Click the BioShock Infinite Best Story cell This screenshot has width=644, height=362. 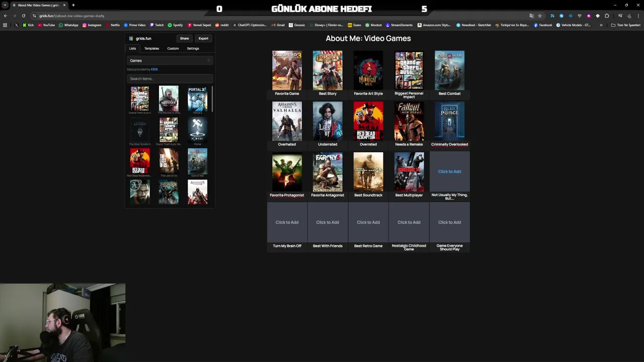click(x=328, y=70)
